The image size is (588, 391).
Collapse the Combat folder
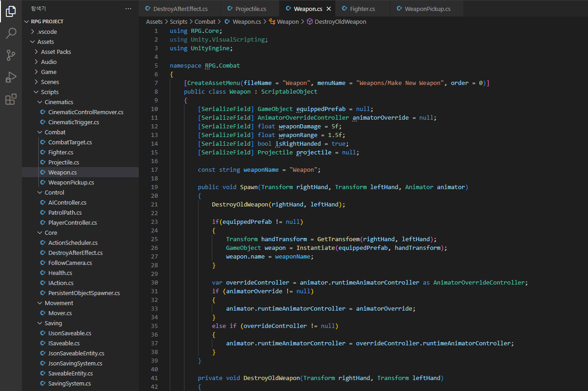pos(55,132)
